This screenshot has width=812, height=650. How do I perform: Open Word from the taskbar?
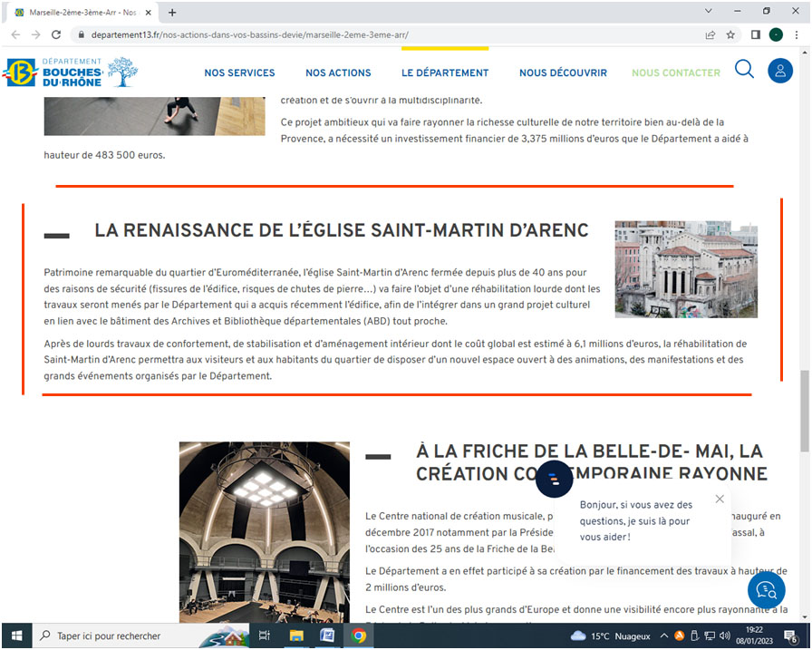[x=327, y=635]
